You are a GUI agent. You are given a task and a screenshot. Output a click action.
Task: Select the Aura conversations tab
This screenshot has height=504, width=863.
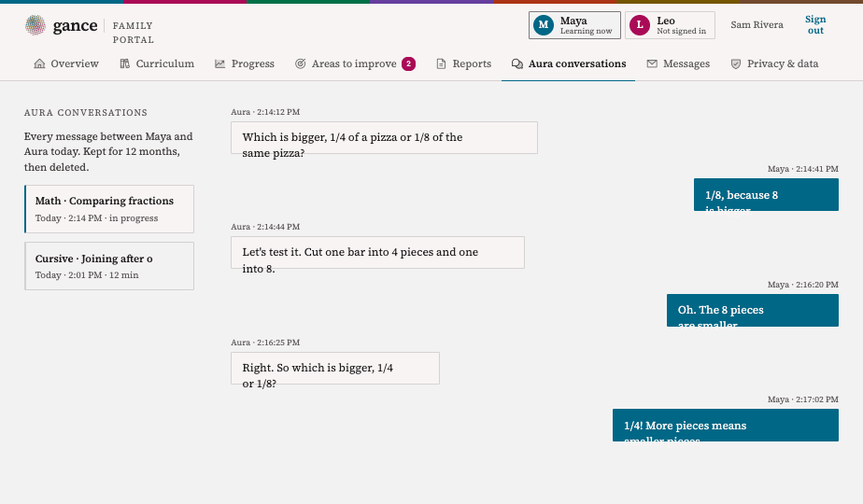coord(569,63)
